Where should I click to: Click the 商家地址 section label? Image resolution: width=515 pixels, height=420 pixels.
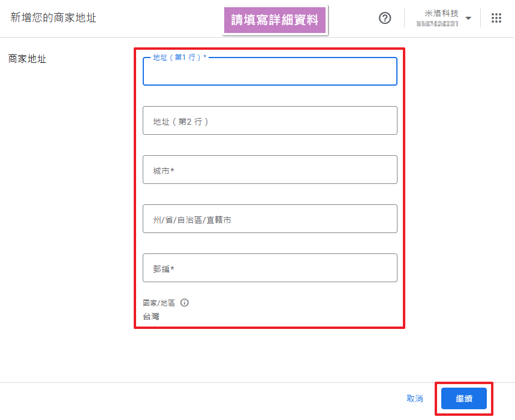tap(27, 59)
